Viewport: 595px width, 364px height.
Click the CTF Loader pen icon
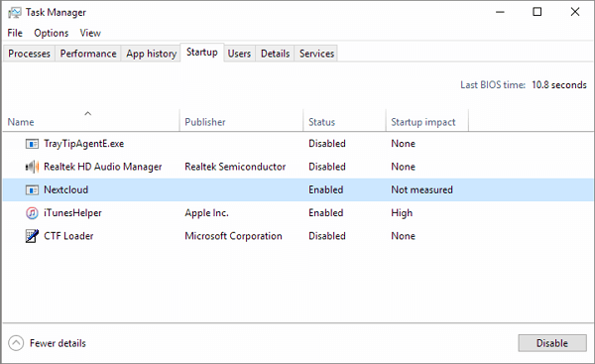(x=32, y=236)
